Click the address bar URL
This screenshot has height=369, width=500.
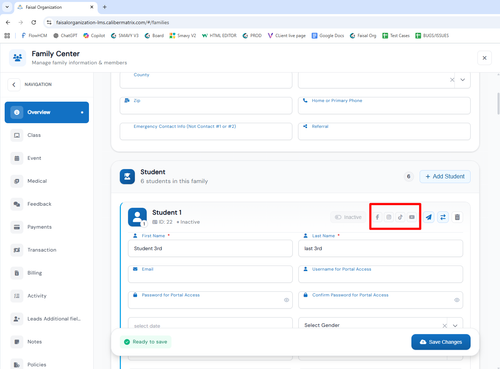(x=112, y=23)
